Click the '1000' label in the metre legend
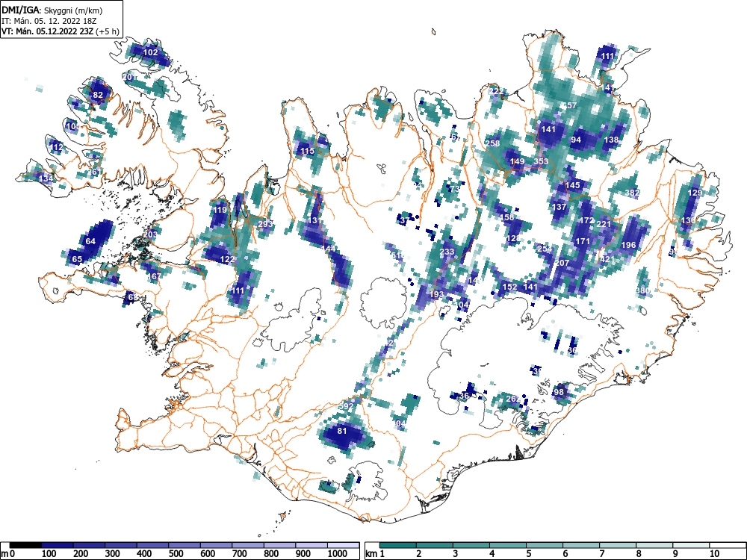The image size is (747, 560). tap(338, 554)
